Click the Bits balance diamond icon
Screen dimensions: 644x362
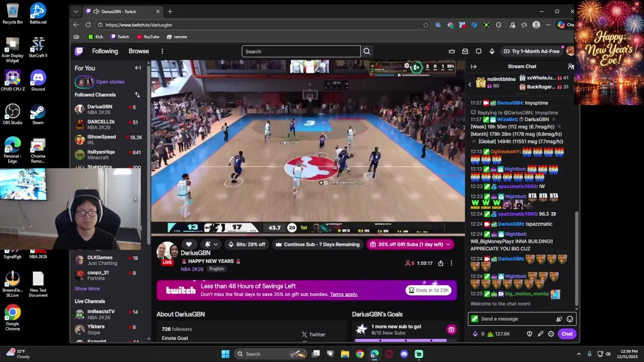[x=475, y=334]
